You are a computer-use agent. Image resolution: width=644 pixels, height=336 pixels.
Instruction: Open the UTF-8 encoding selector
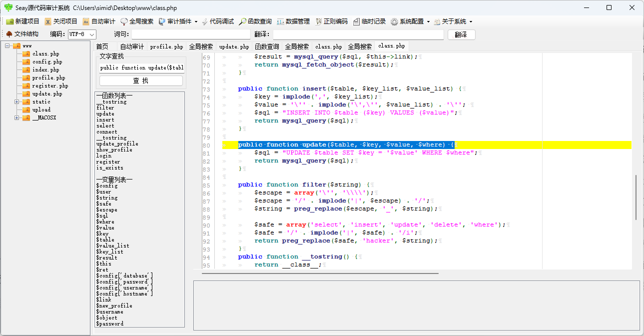coord(81,34)
